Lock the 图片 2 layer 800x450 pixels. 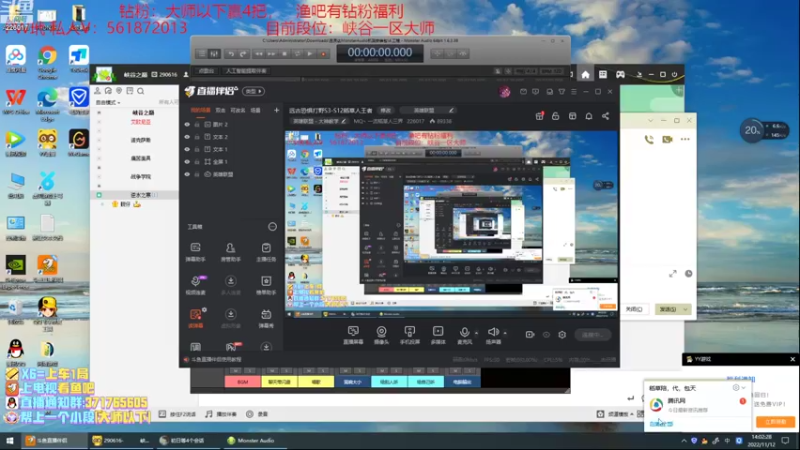[197, 124]
